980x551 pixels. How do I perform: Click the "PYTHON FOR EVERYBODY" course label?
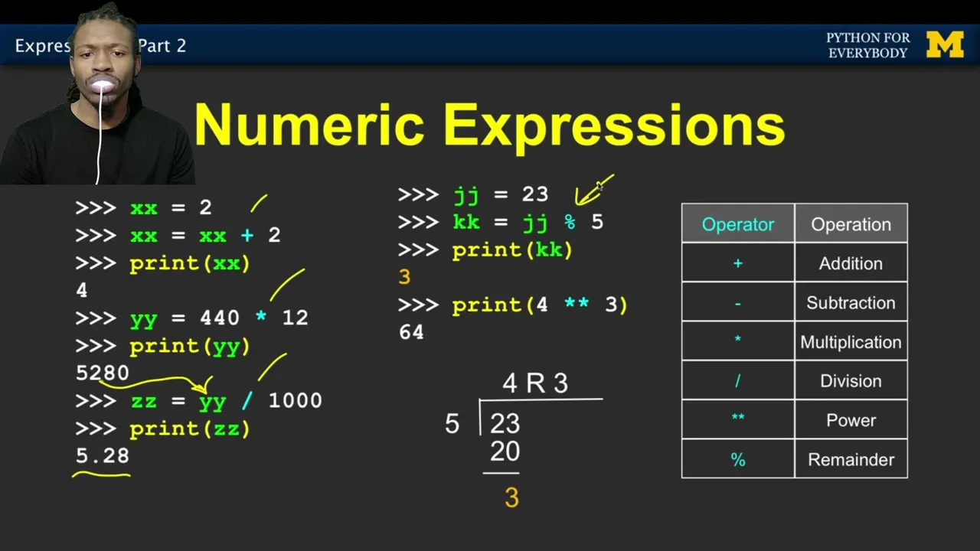tap(867, 45)
